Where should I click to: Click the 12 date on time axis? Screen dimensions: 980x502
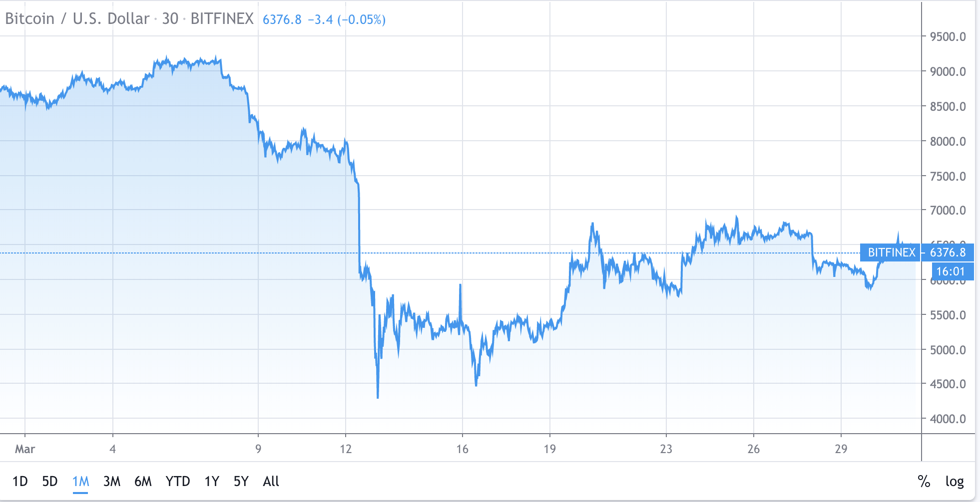point(346,449)
